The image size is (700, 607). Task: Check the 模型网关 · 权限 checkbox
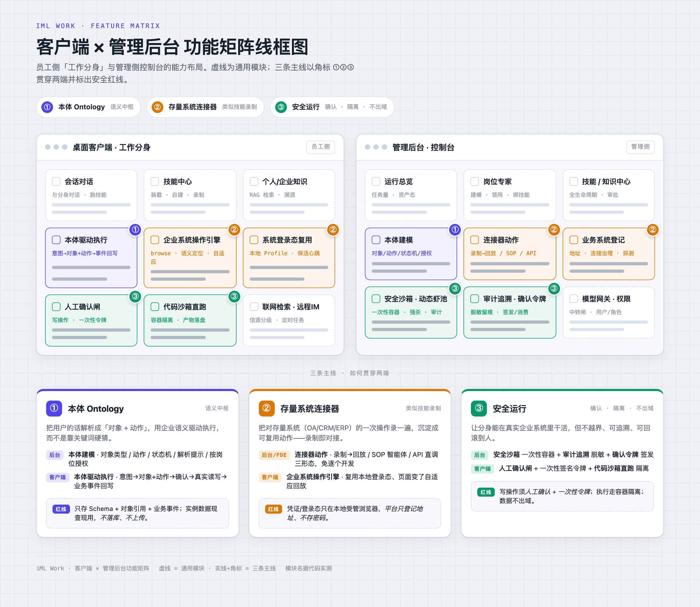point(574,299)
